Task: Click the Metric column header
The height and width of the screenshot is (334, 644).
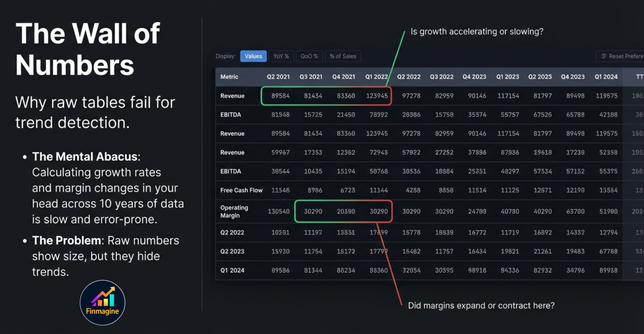Action: [229, 77]
